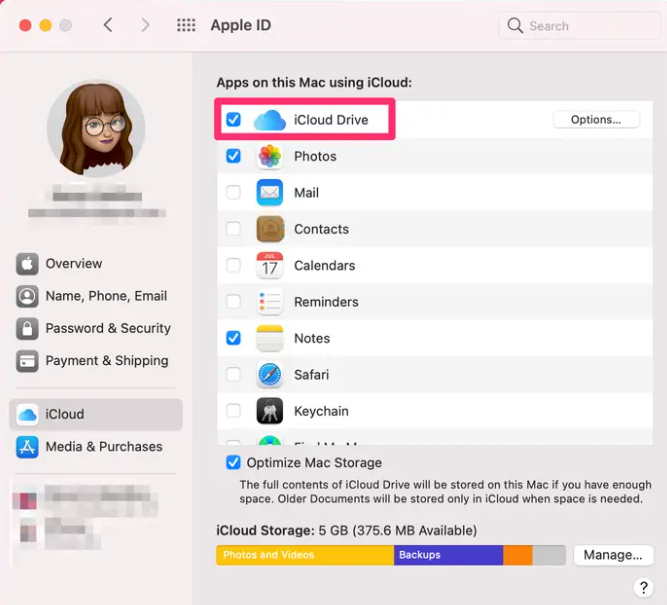The image size is (667, 605).
Task: Show all preferences grid icon
Action: pyautogui.click(x=186, y=25)
